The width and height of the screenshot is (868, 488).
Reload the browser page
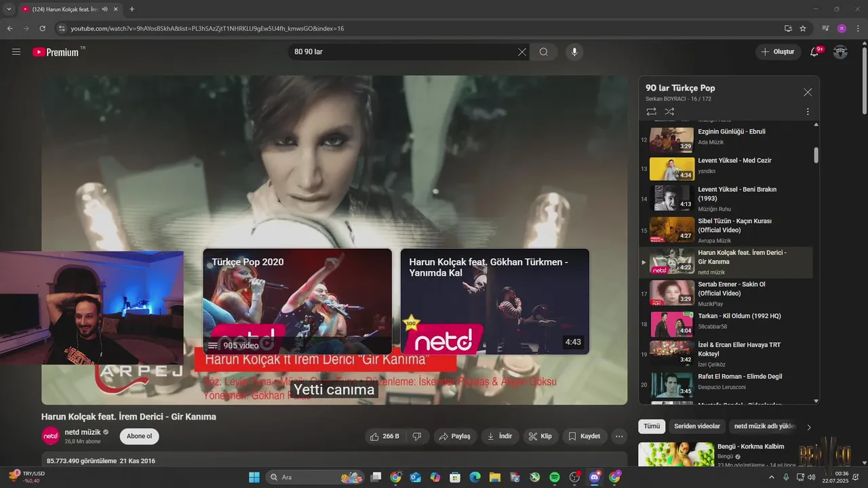(42, 28)
